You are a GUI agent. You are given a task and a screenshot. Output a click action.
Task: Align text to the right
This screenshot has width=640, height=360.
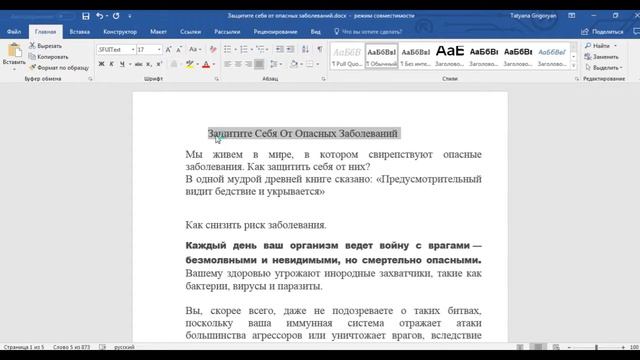pos(249,64)
